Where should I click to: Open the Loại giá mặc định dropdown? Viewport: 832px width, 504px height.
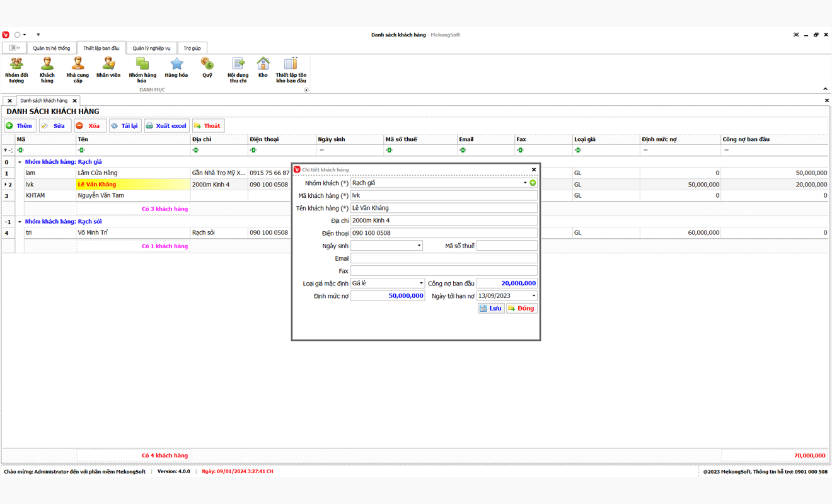click(x=421, y=283)
